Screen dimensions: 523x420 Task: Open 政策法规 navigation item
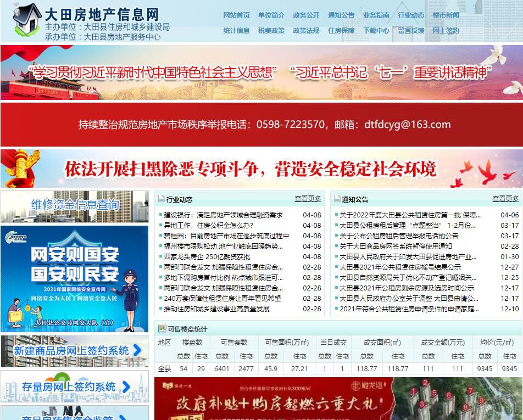[x=306, y=31]
